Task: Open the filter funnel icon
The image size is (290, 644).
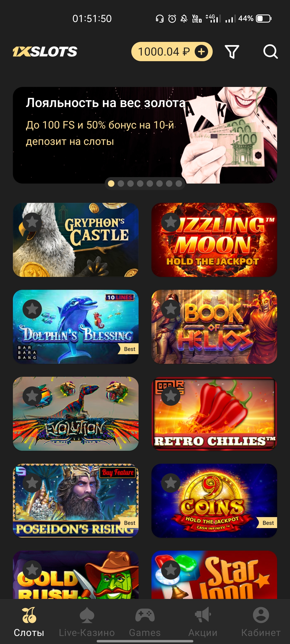Action: (232, 52)
